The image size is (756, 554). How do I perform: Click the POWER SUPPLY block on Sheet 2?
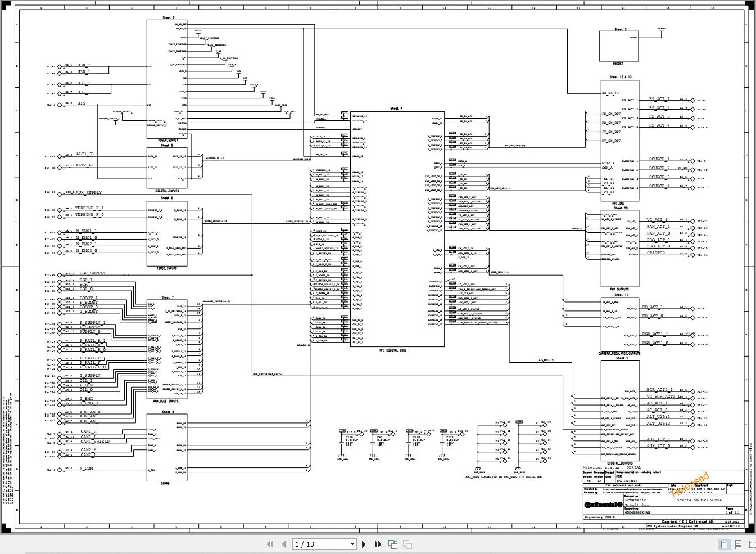[x=167, y=79]
